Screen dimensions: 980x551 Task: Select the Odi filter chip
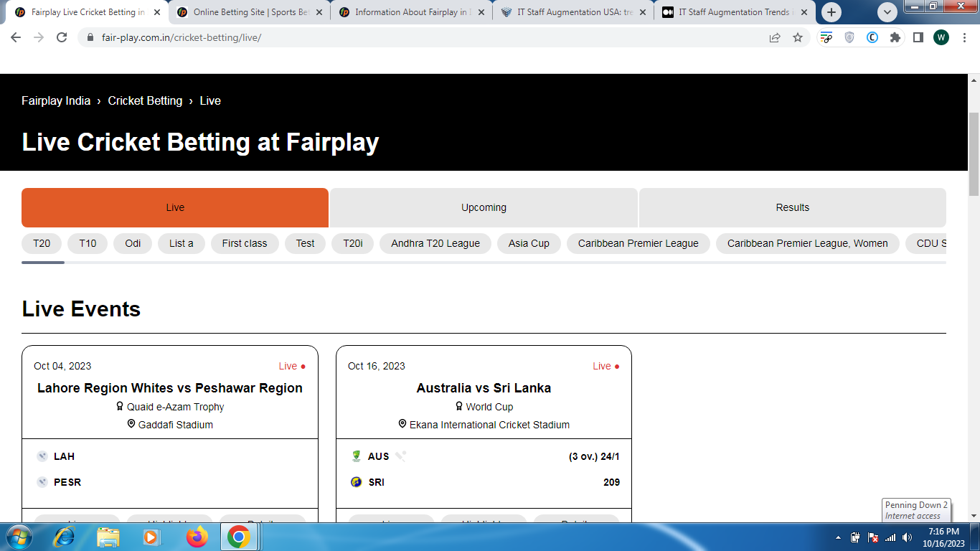133,243
